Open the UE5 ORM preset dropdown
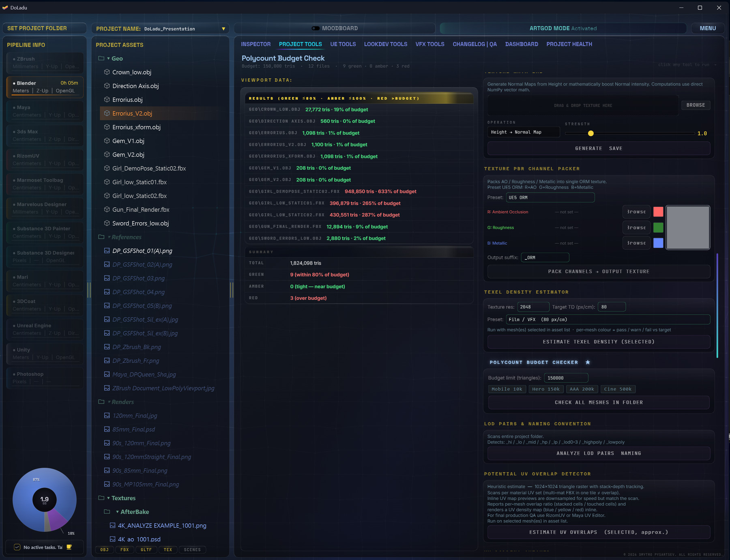730x560 pixels. click(550, 197)
